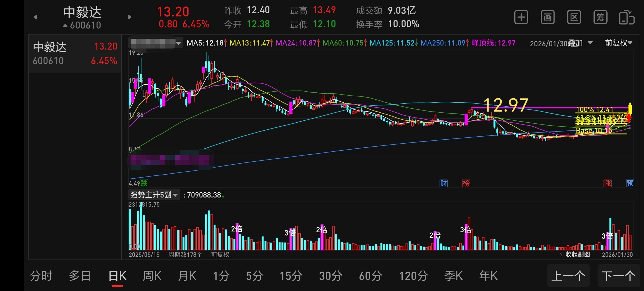Click the blue 预 forecast marker
Image resolution: width=644 pixels, height=291 pixels.
[630, 183]
